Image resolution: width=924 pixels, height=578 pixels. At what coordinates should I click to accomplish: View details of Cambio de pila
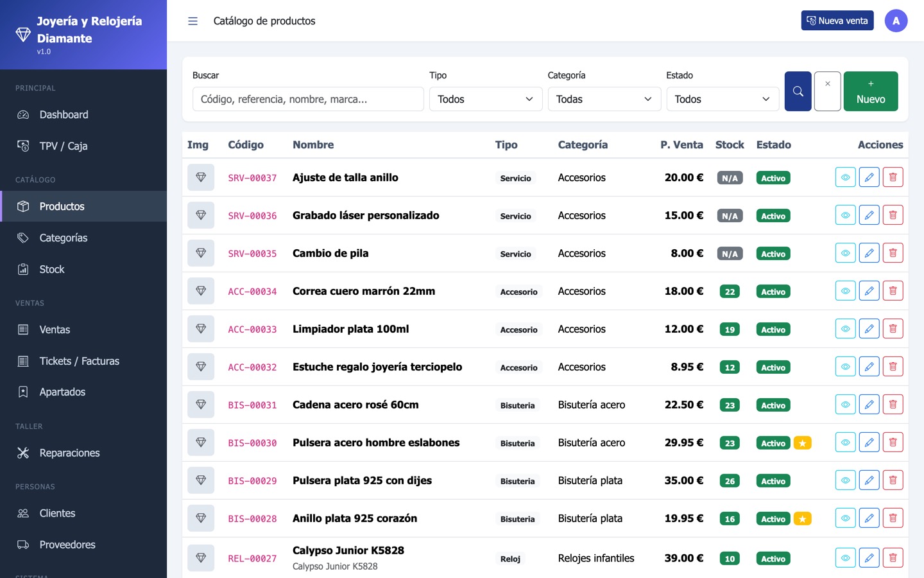[x=845, y=253]
